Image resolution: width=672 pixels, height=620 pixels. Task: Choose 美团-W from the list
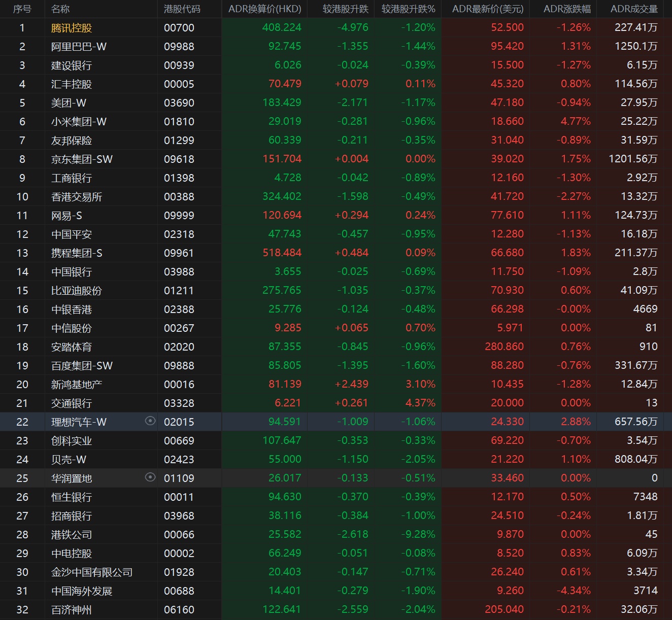pyautogui.click(x=69, y=103)
